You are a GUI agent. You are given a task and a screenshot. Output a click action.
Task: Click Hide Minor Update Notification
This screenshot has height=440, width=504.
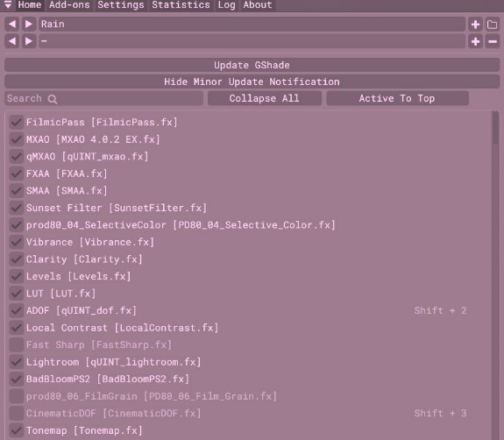[x=252, y=82]
